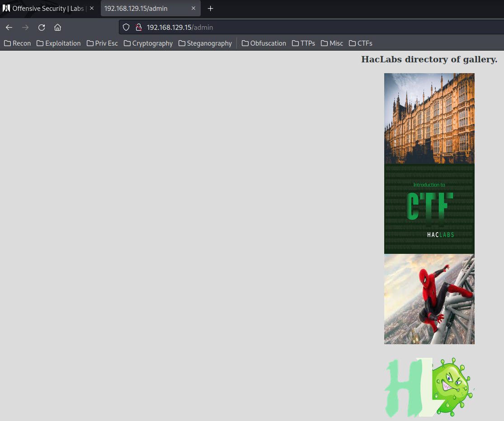Close the 192.168.129.15/admin tab
504x421 pixels.
click(x=193, y=8)
